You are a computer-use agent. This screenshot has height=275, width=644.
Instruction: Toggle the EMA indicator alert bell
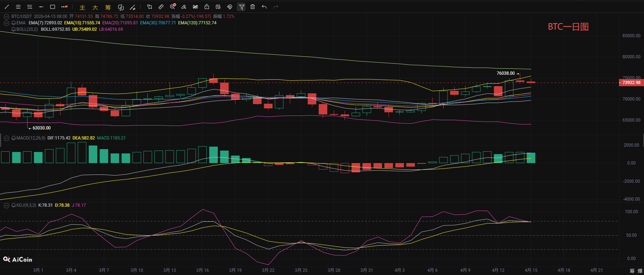pos(14,23)
